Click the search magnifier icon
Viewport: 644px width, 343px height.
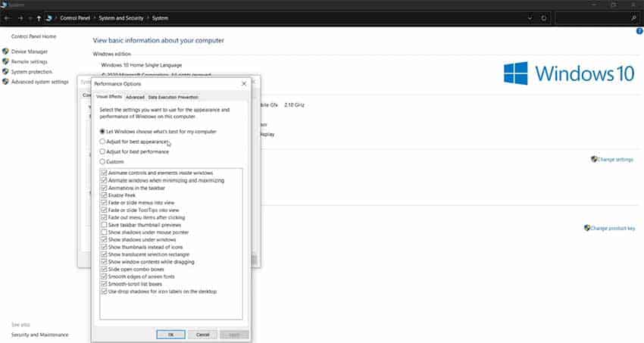point(633,18)
